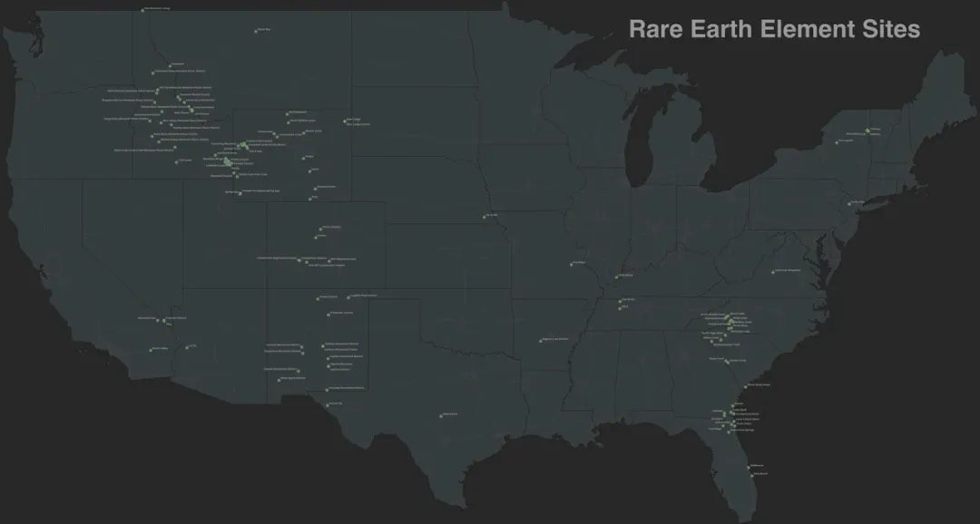Click the lone site marker in central Texas
980x524 pixels.
[441, 415]
